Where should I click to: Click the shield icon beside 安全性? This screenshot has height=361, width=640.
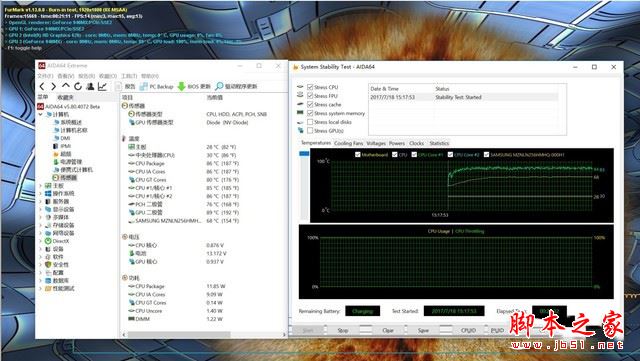click(x=48, y=265)
